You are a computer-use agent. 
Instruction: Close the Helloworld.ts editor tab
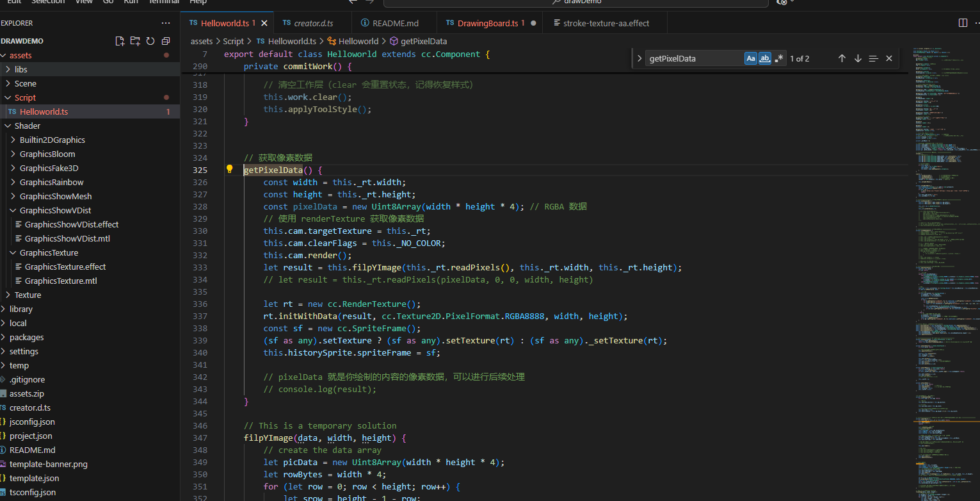(264, 23)
